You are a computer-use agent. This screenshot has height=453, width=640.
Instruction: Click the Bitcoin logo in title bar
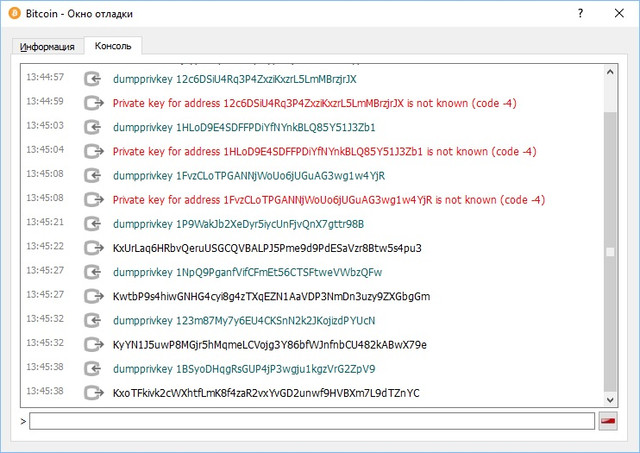[x=14, y=13]
